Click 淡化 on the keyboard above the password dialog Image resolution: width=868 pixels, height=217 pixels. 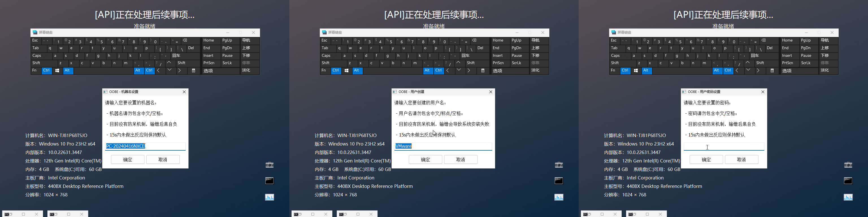[824, 70]
